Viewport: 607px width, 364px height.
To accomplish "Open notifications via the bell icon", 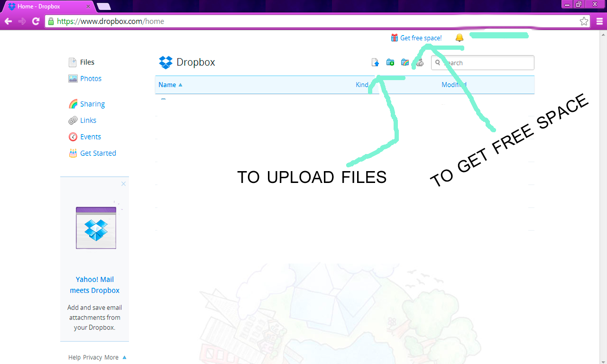I will [459, 38].
